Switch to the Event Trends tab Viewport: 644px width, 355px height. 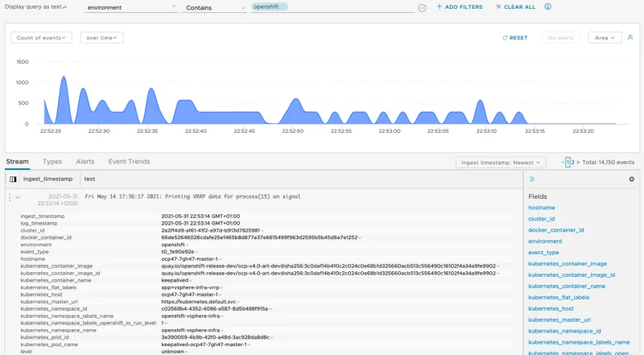[129, 162]
